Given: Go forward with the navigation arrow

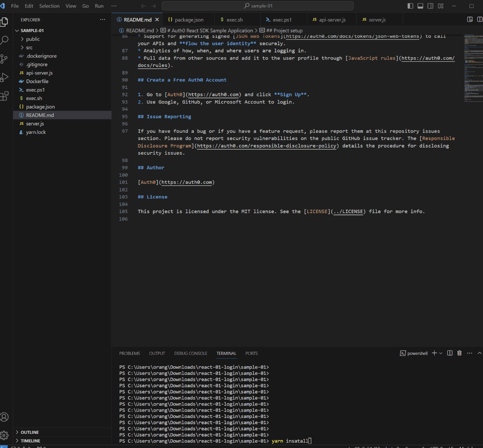Looking at the screenshot, I should click(x=154, y=6).
